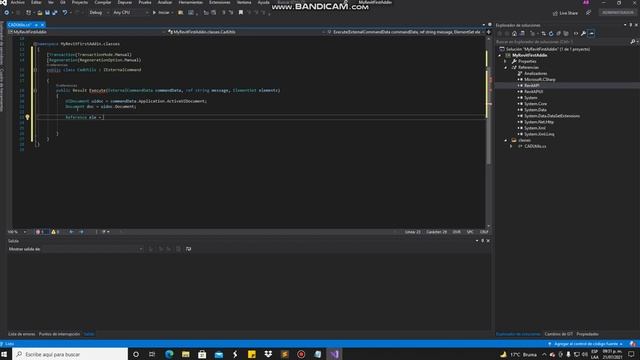Select the RevitAPI reference

pyautogui.click(x=531, y=86)
